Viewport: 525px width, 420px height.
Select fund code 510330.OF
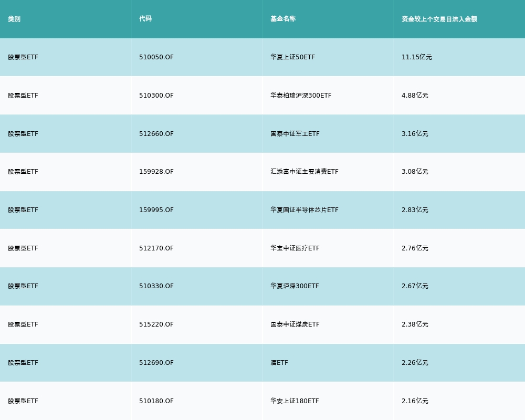pyautogui.click(x=156, y=286)
